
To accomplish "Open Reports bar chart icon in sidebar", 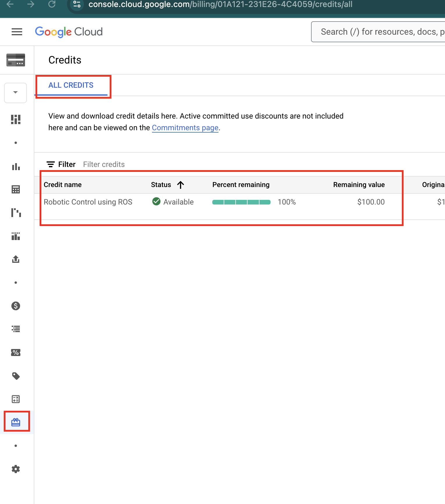I will tap(16, 167).
